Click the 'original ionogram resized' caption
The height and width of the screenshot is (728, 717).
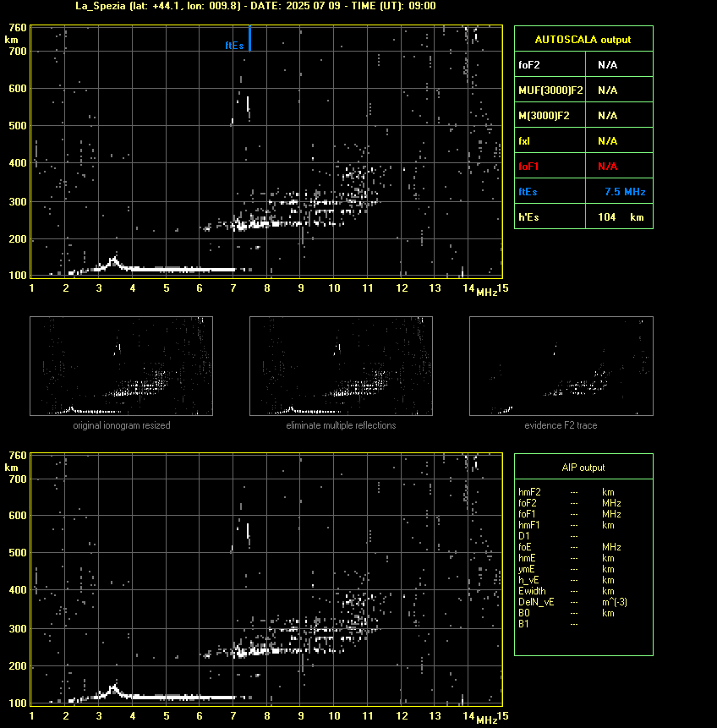coord(122,425)
